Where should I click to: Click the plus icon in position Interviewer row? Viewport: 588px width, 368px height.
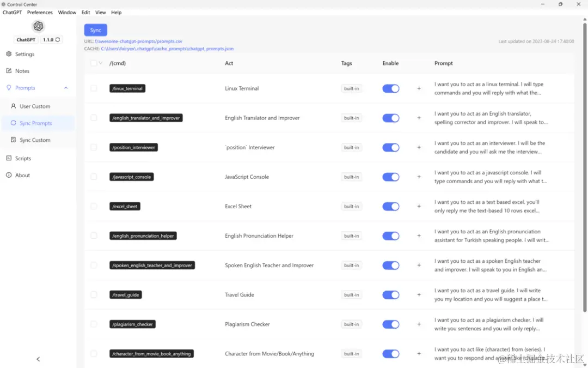point(419,148)
